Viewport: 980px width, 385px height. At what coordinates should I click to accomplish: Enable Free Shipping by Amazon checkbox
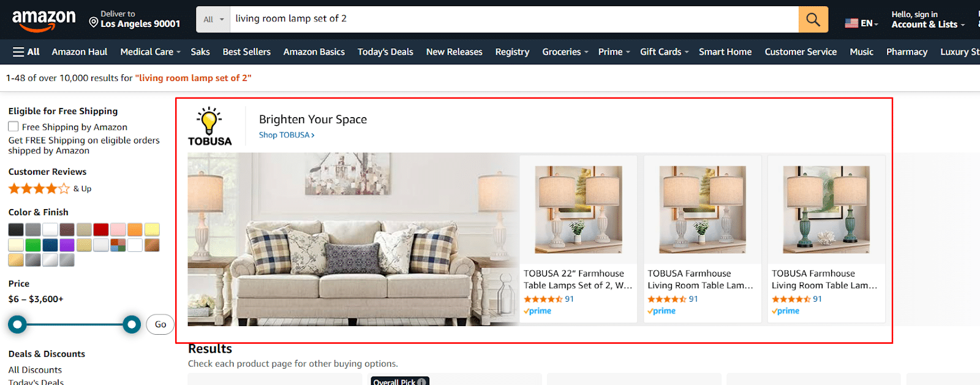13,126
